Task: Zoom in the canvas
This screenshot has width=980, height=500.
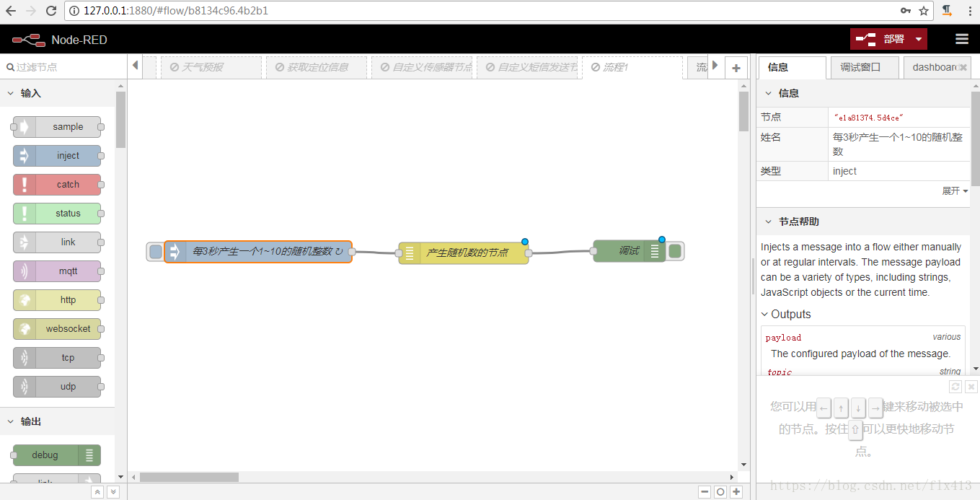Action: pyautogui.click(x=736, y=492)
